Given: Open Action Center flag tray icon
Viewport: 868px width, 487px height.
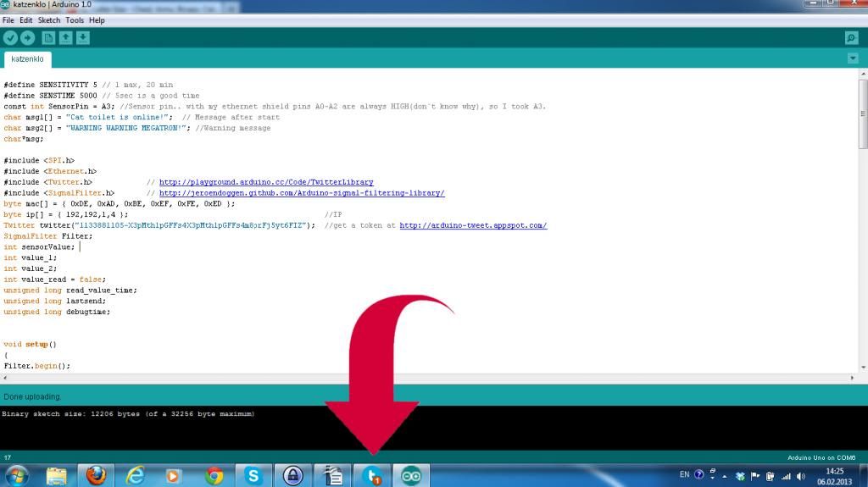Looking at the screenshot, I should [755, 476].
